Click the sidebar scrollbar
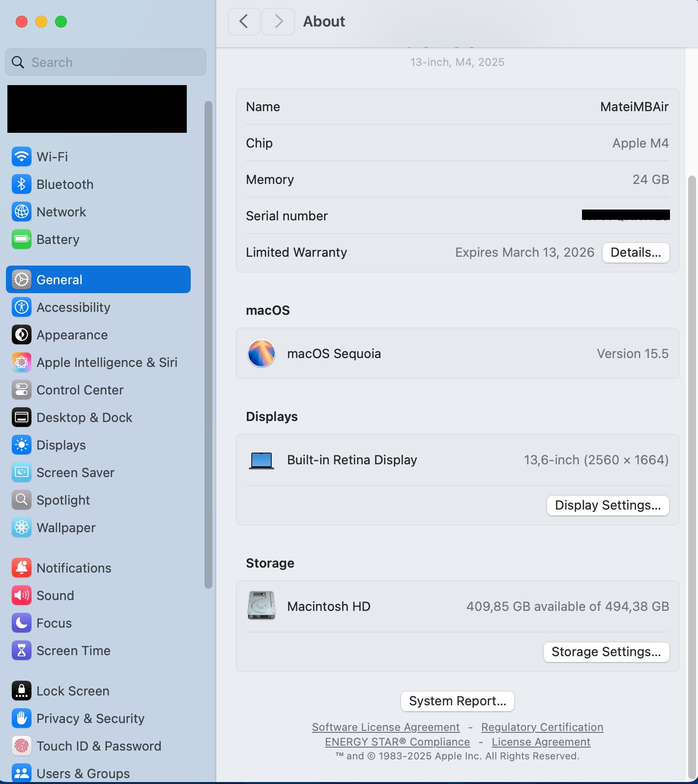Screen dimensions: 698x784 point(208,344)
